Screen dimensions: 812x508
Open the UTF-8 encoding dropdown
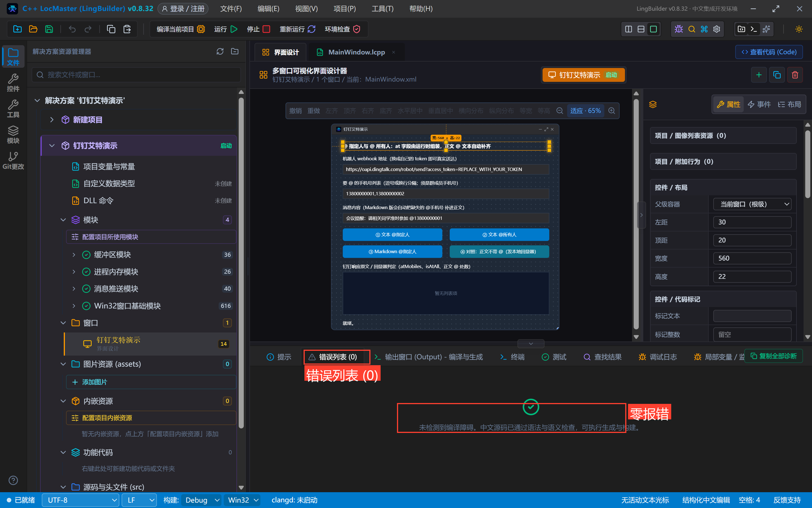tap(81, 500)
